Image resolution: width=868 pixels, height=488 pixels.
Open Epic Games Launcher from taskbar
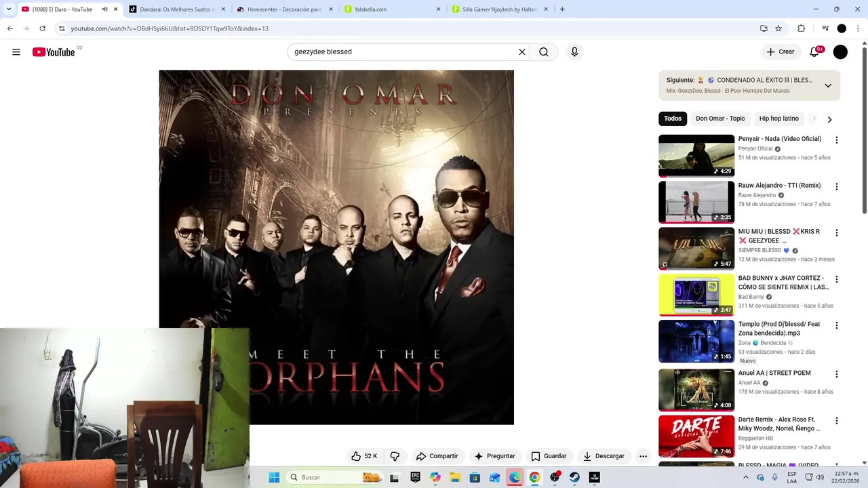pyautogui.click(x=415, y=477)
